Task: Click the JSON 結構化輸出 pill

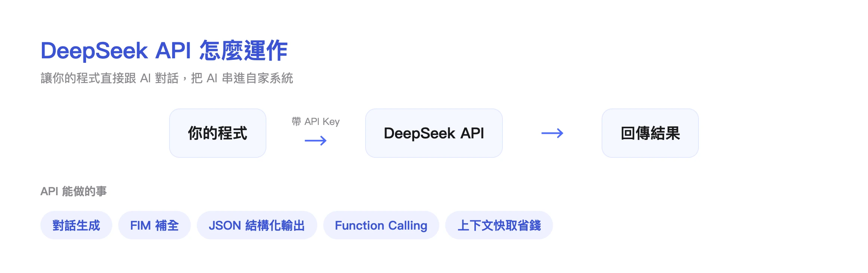Action: (257, 225)
